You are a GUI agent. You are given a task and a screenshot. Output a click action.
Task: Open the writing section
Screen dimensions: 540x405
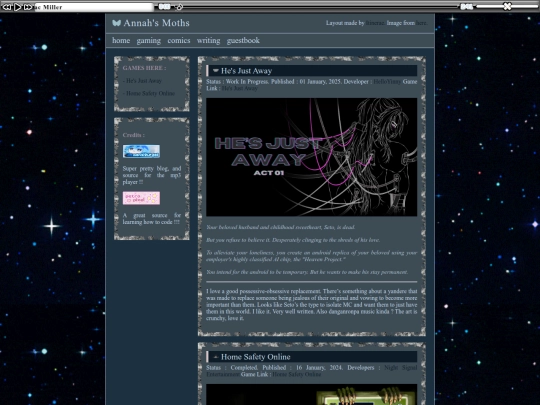coord(208,41)
